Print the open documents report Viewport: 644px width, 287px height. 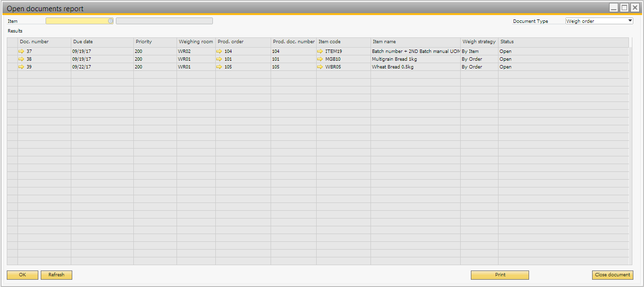[499, 274]
